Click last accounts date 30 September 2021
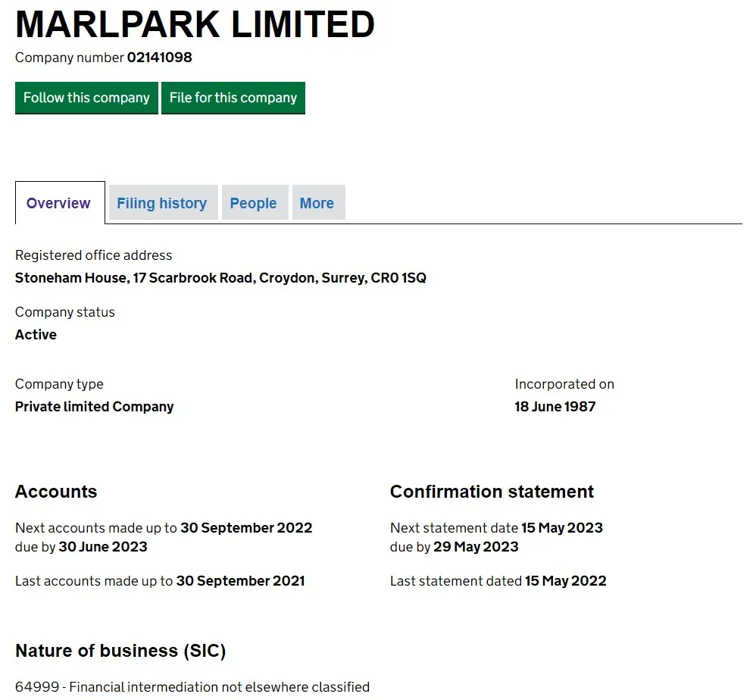The width and height of the screenshot is (756, 700). coord(240,581)
